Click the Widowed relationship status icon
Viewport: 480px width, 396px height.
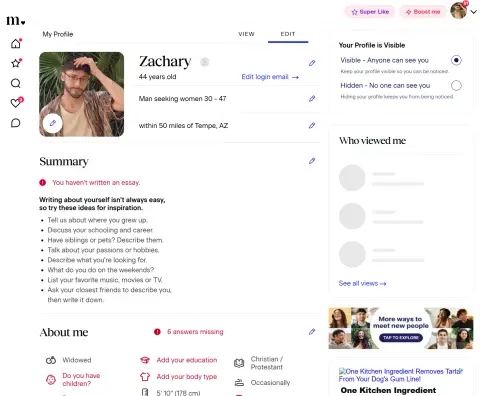click(51, 360)
